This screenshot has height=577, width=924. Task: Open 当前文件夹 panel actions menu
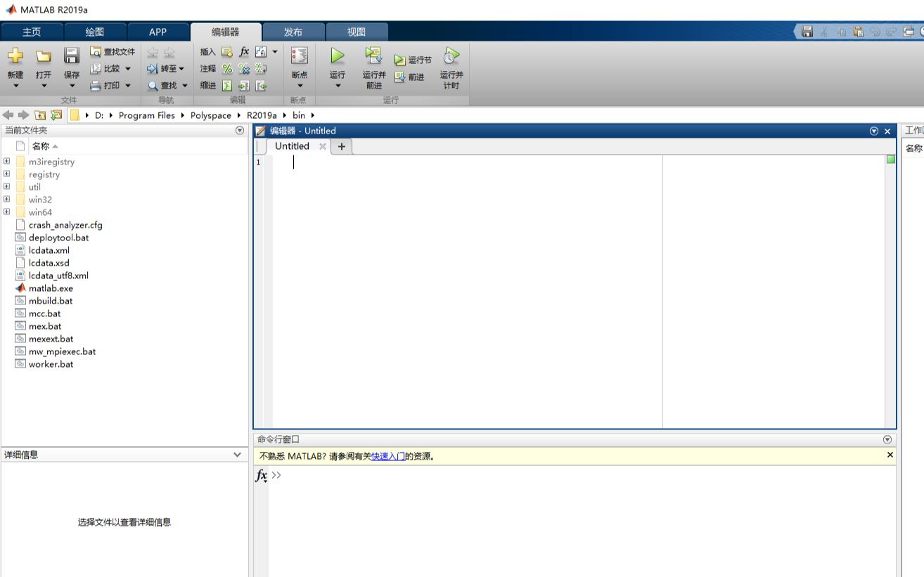pos(240,131)
